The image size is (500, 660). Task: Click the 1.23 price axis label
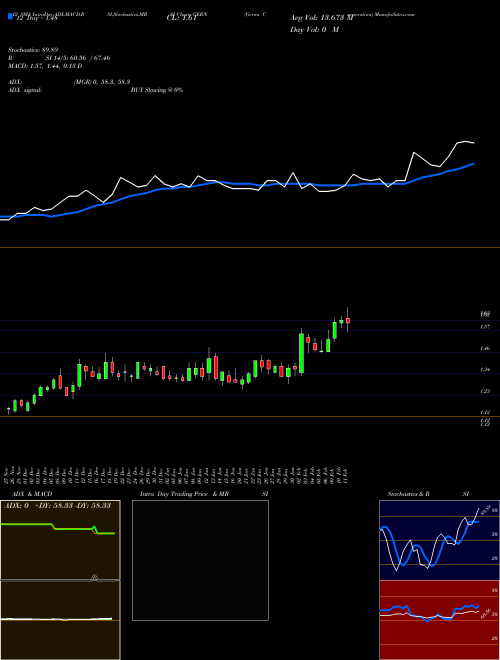[x=485, y=391]
